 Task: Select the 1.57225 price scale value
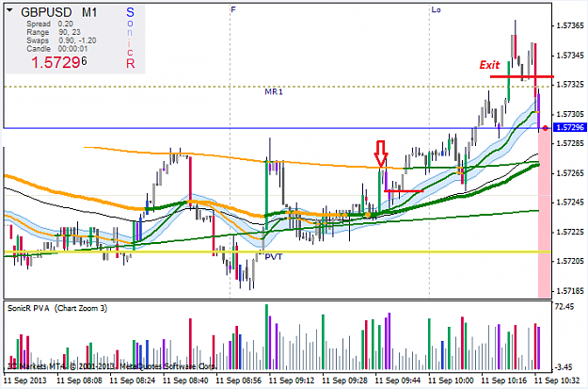[x=570, y=232]
